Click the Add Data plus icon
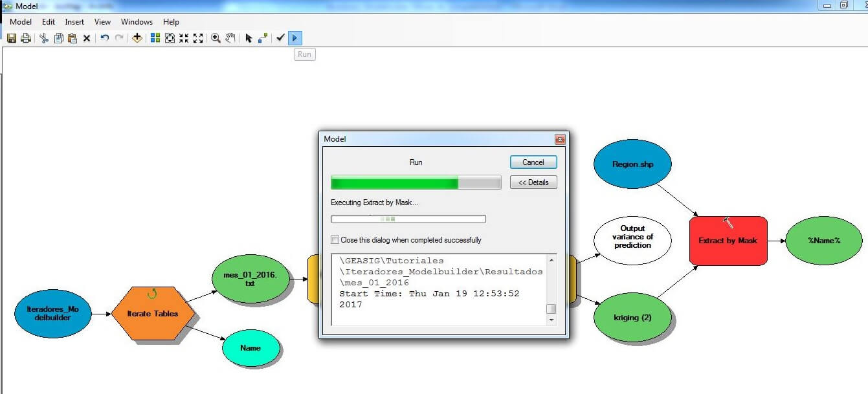Viewport: 868px width, 394px height. coord(137,38)
